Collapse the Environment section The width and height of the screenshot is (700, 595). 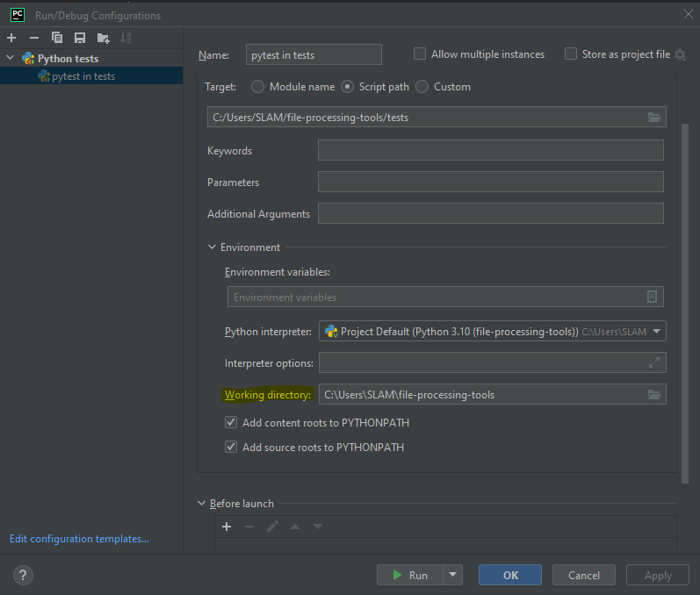[x=212, y=247]
